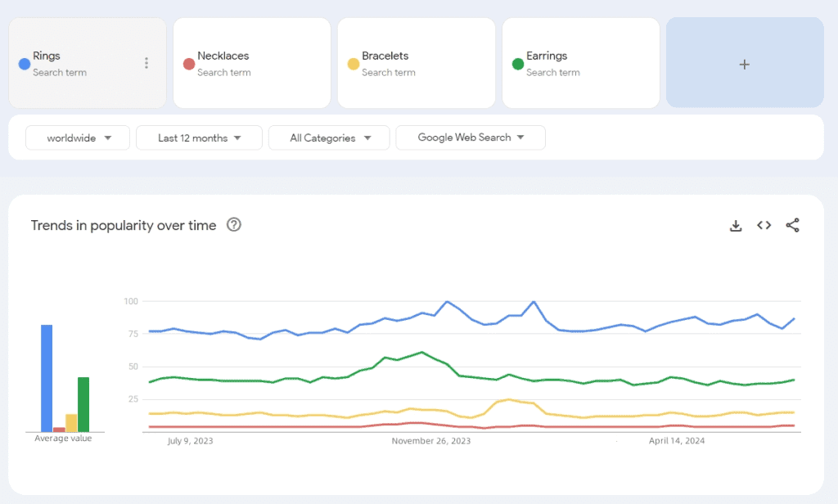This screenshot has width=838, height=504.
Task: Add a new comparison term
Action: [744, 64]
